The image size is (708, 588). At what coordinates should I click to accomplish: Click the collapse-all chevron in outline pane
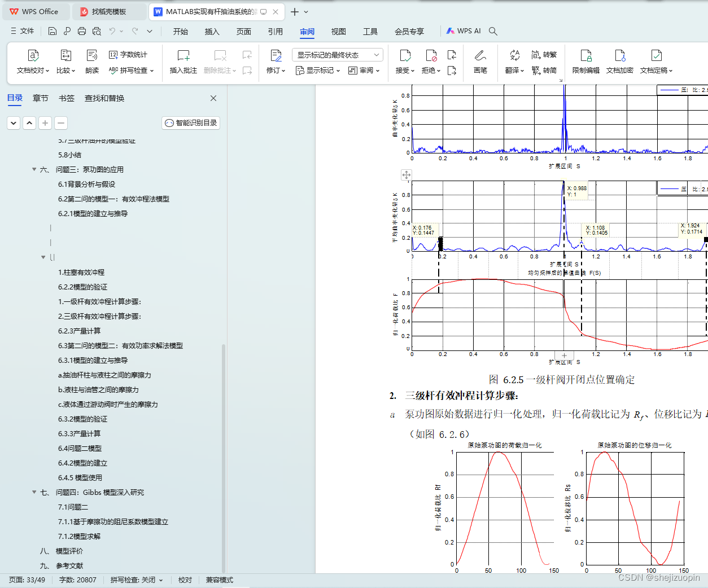click(x=29, y=122)
